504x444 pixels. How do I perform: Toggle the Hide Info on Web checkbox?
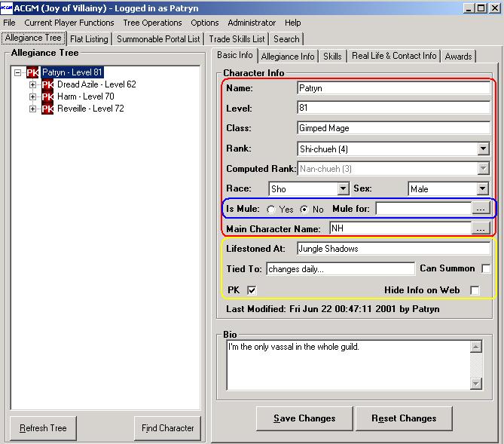475,289
